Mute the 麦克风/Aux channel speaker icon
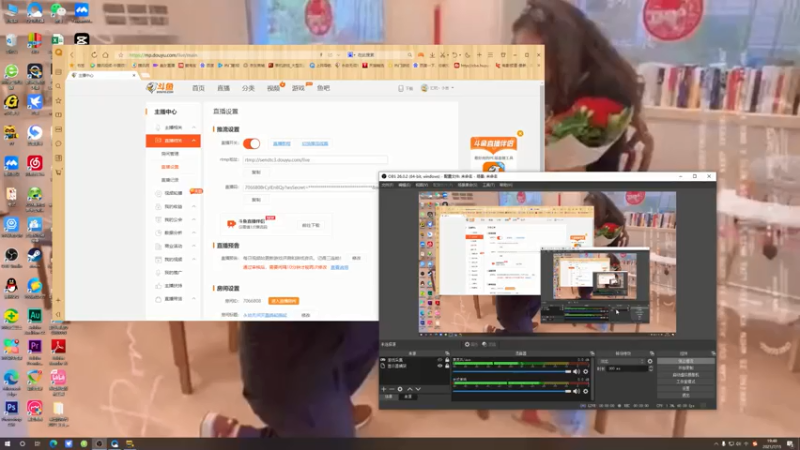Image resolution: width=800 pixels, height=450 pixels. point(577,372)
